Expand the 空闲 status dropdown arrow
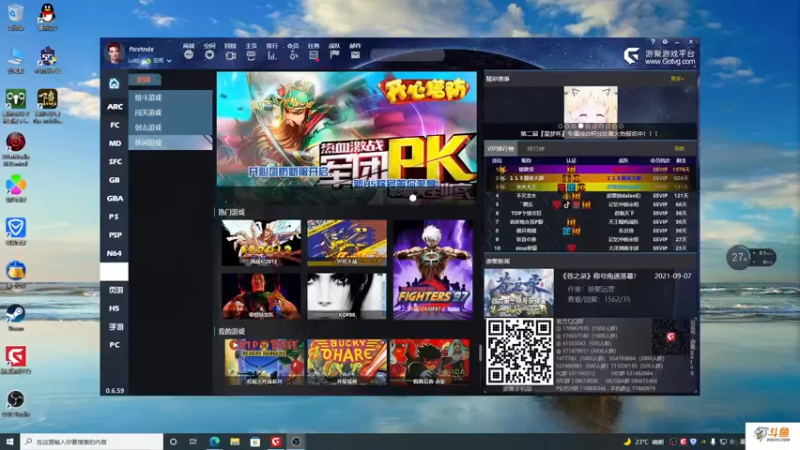 (169, 61)
